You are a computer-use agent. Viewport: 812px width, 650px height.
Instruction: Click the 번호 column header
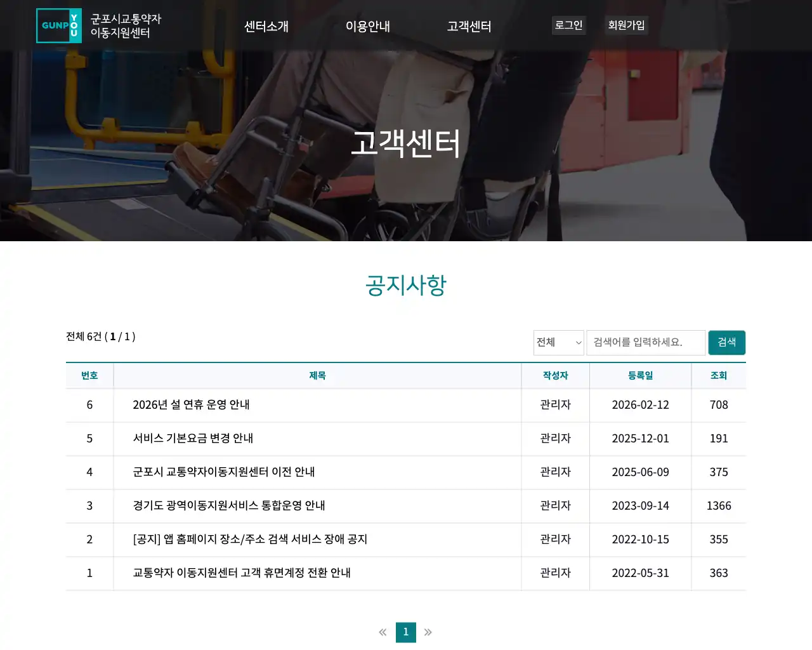(89, 376)
